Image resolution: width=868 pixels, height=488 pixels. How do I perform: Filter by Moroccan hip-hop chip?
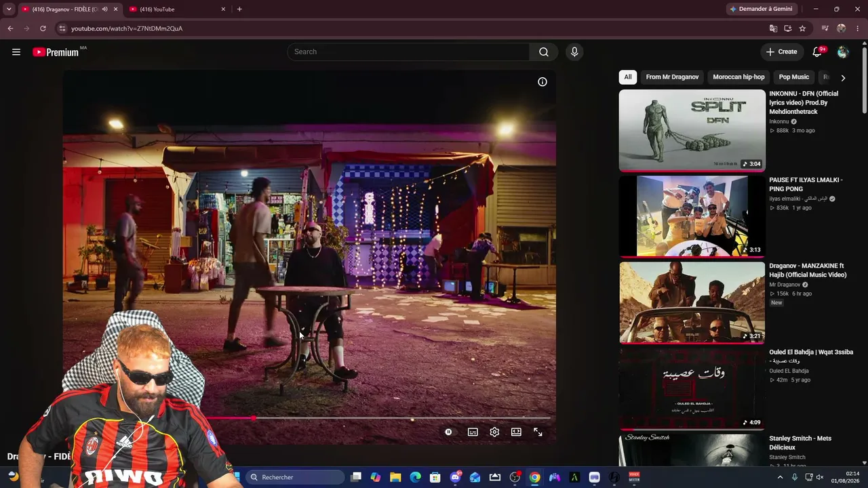(738, 77)
